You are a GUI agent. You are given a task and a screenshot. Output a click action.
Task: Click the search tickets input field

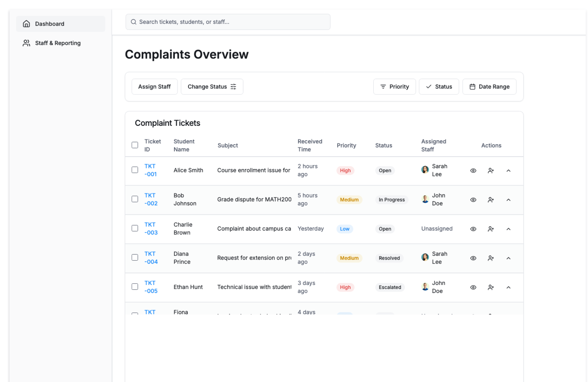(228, 22)
